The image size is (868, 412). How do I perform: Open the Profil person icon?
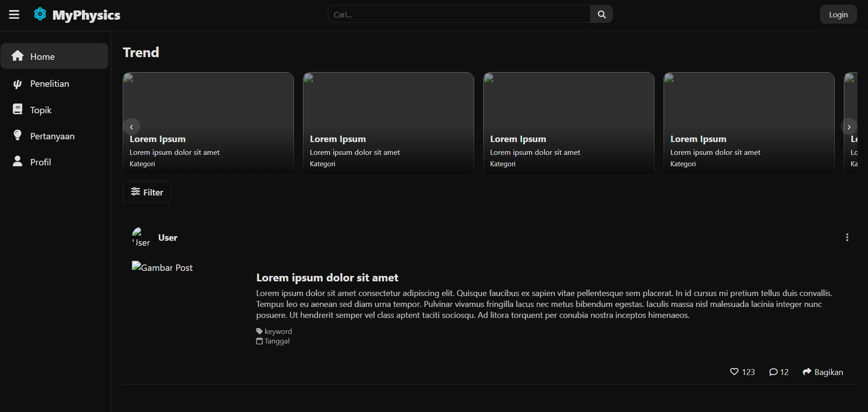[17, 161]
